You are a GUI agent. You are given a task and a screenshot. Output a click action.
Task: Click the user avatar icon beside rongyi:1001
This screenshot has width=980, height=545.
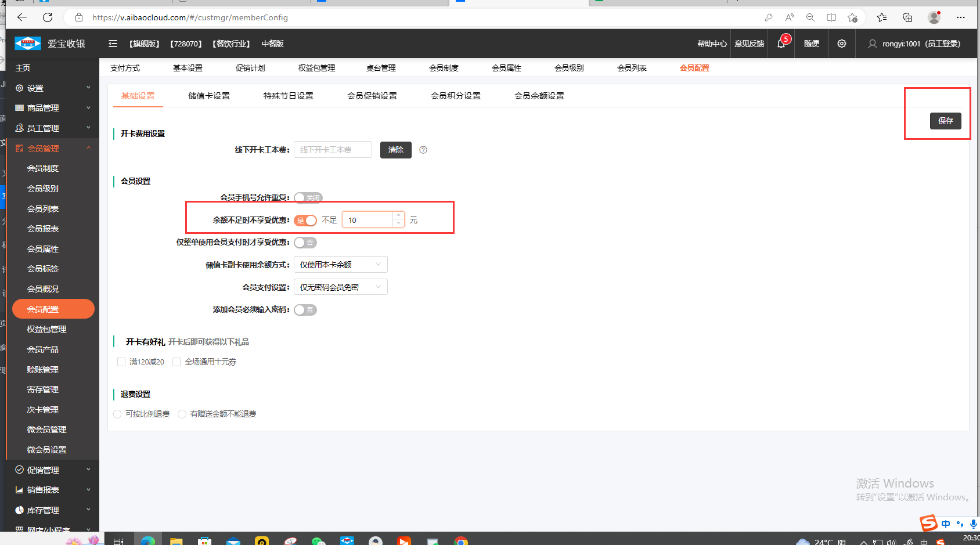(872, 44)
